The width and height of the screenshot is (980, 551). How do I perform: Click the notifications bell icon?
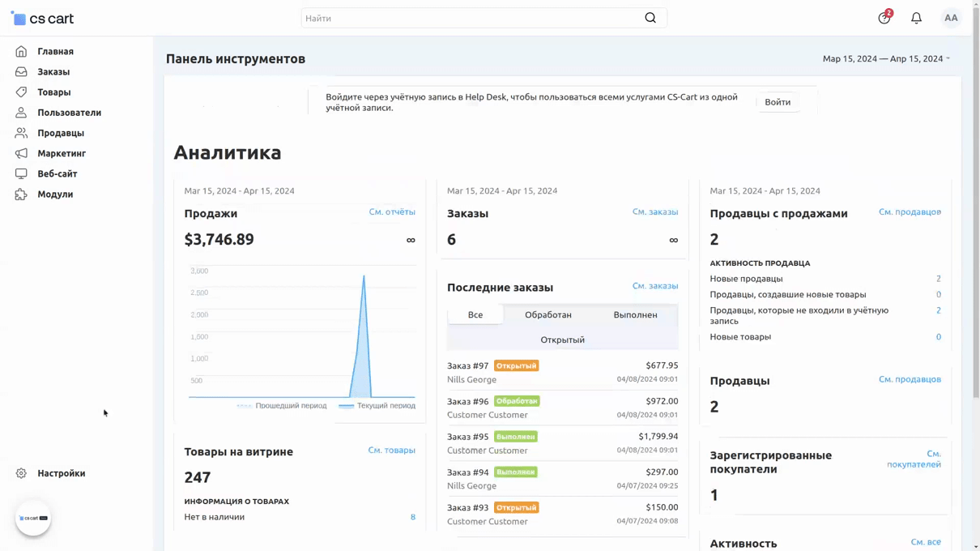tap(916, 18)
